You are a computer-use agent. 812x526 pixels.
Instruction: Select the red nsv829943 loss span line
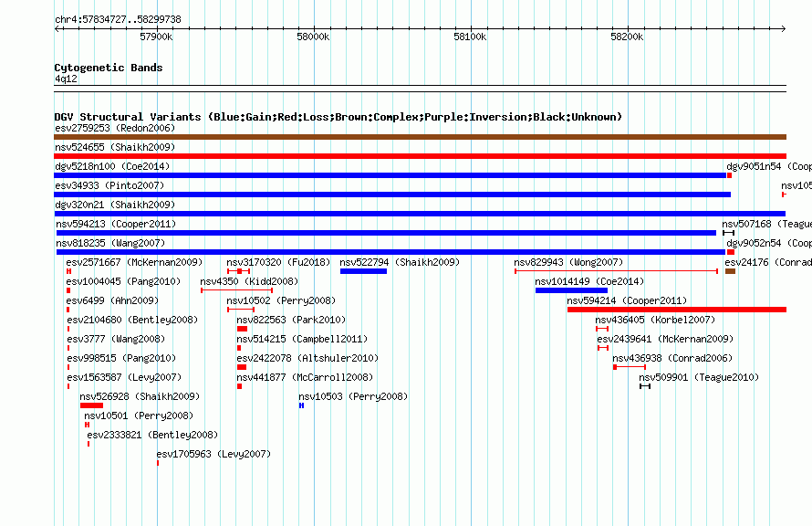pyautogui.click(x=616, y=271)
